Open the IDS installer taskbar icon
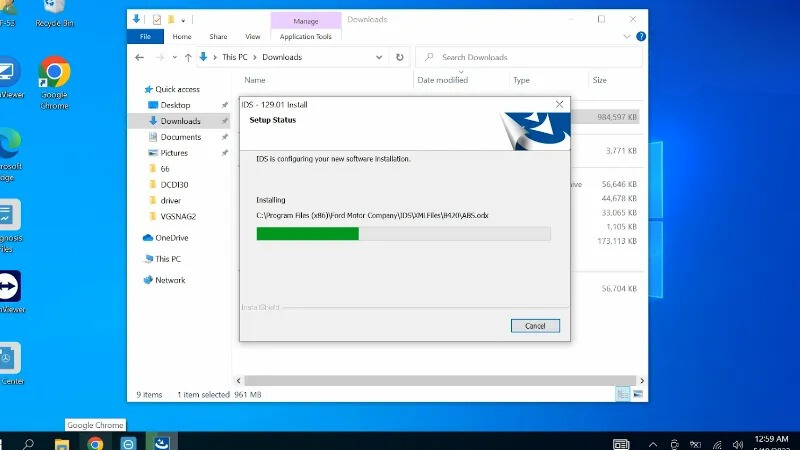 click(x=162, y=443)
